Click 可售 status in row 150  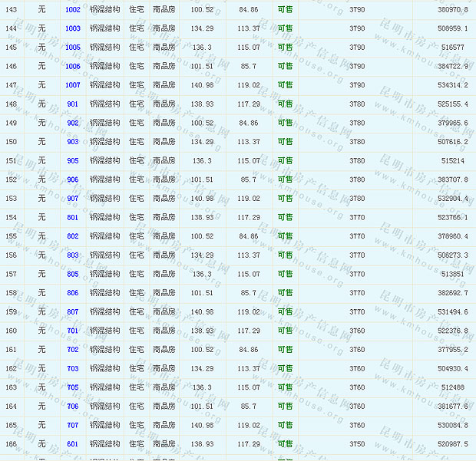pos(285,142)
